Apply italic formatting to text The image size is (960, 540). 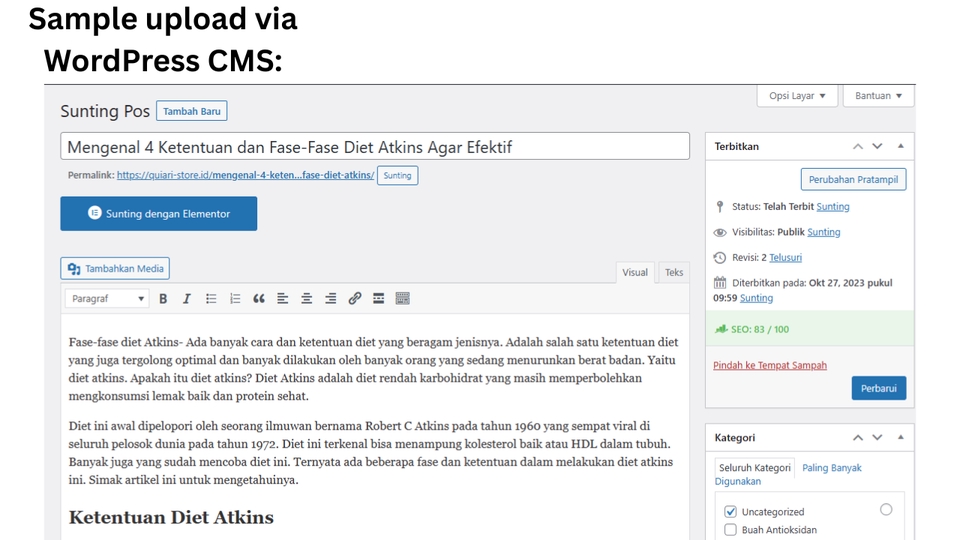coord(186,299)
